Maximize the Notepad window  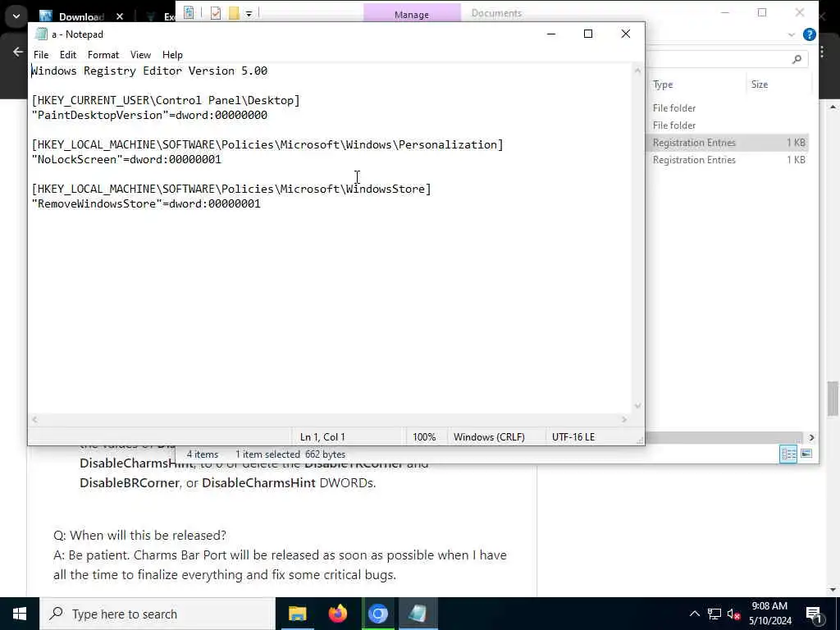coord(587,34)
